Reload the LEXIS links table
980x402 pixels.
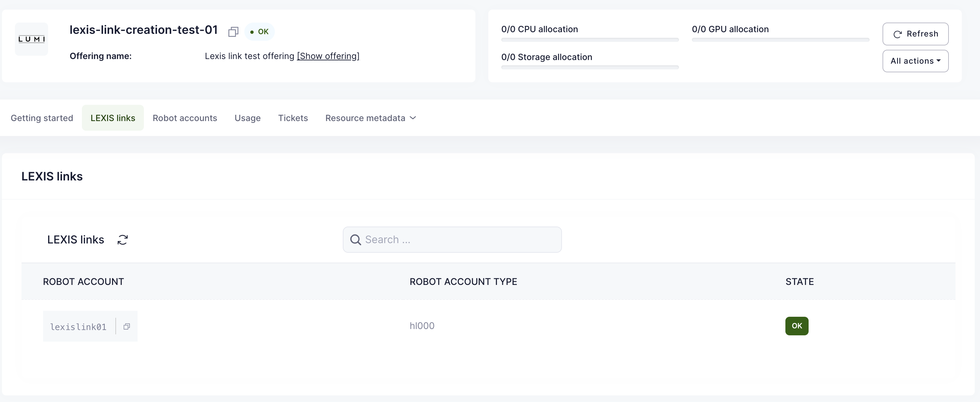coord(123,240)
